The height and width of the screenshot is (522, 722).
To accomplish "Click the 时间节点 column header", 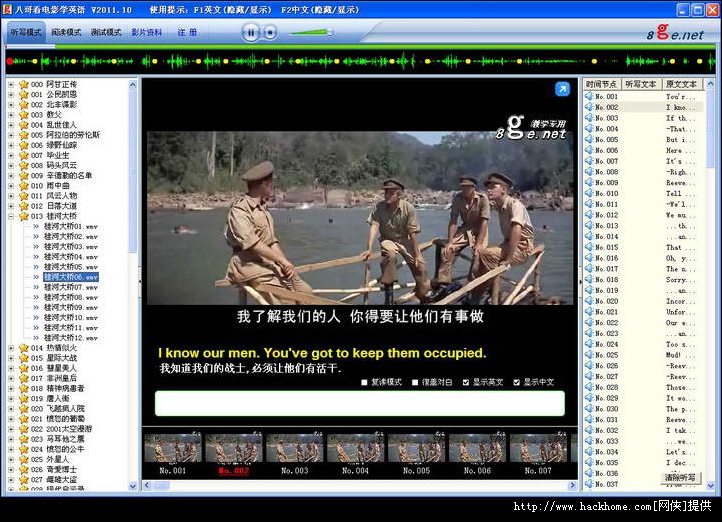I will (602, 84).
